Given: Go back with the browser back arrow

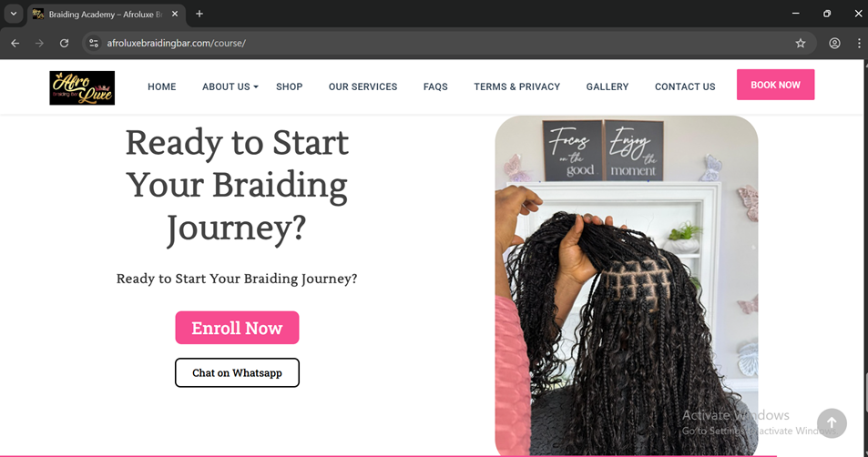Looking at the screenshot, I should tap(15, 43).
